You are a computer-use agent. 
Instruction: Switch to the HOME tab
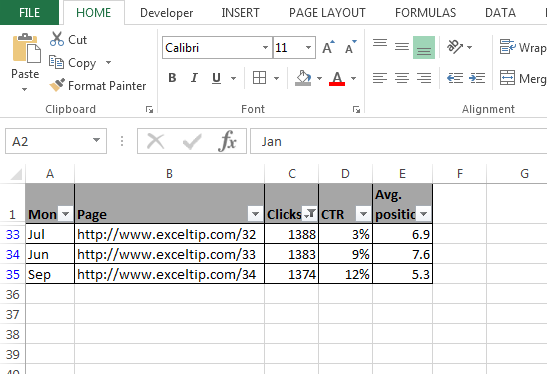pos(93,13)
